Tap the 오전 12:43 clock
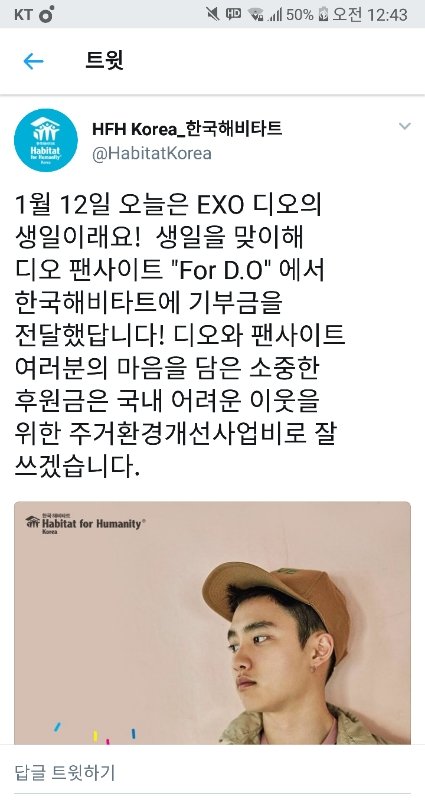The width and height of the screenshot is (425, 800). (370, 14)
